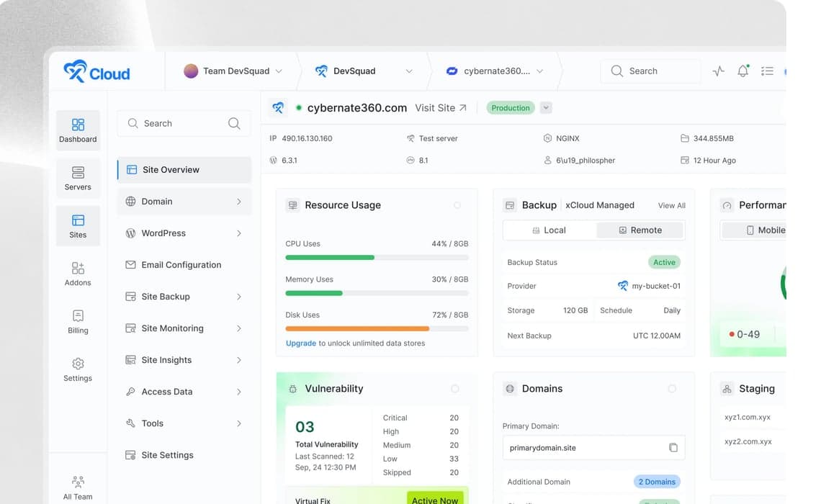The image size is (821, 504).
Task: Click the xyz1.com.xyx staging entry
Action: pyautogui.click(x=747, y=417)
